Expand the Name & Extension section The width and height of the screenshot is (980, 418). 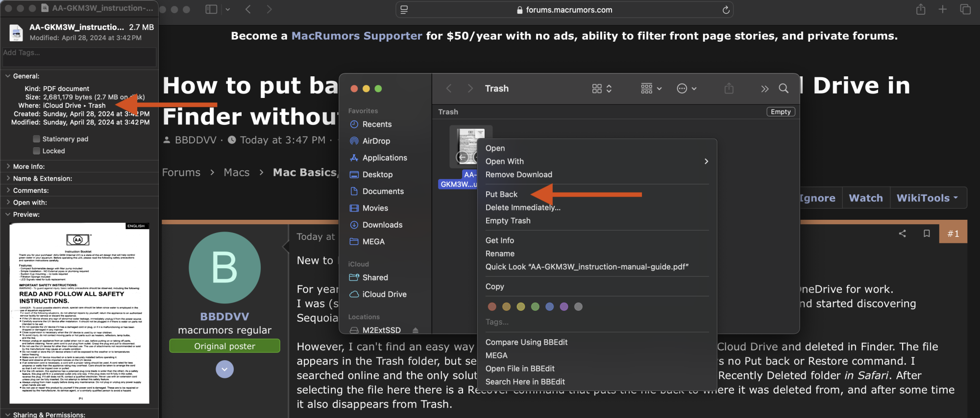(8, 178)
